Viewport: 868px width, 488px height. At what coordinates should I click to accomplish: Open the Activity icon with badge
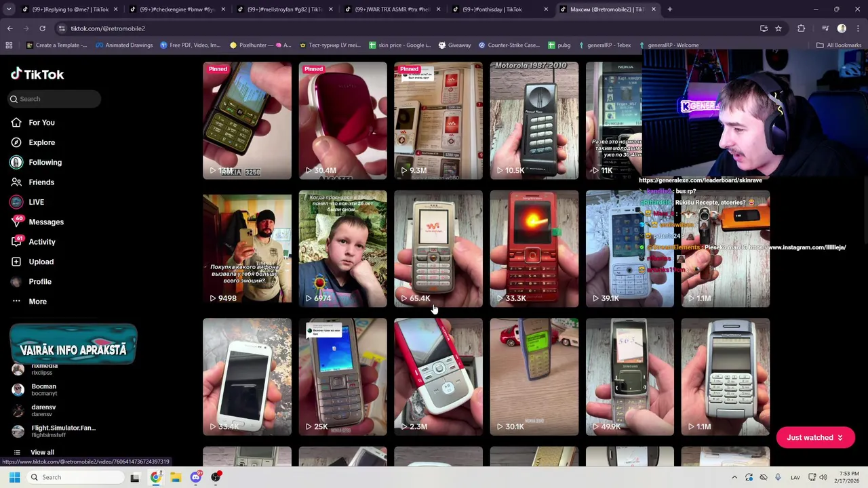(17, 241)
